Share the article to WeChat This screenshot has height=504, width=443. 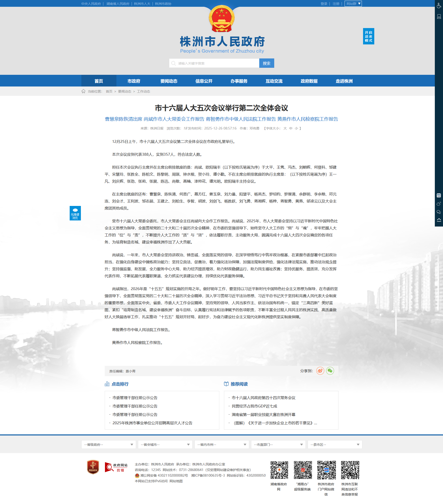click(330, 371)
